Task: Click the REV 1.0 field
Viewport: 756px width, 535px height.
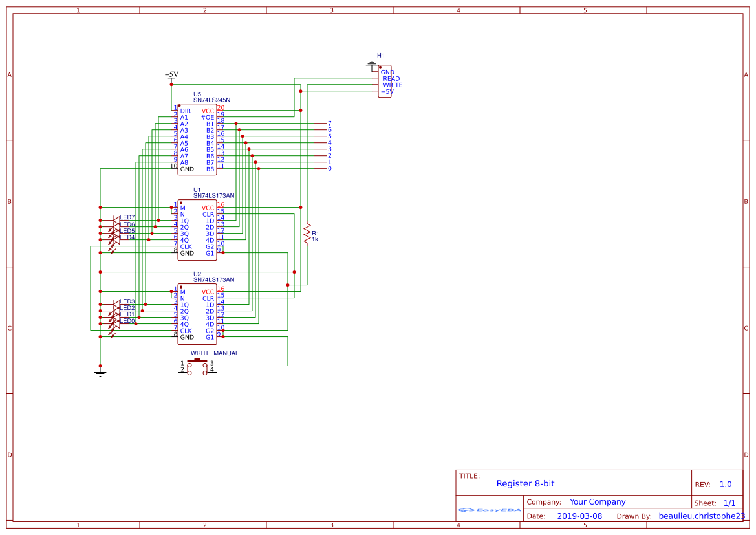Action: coord(725,483)
